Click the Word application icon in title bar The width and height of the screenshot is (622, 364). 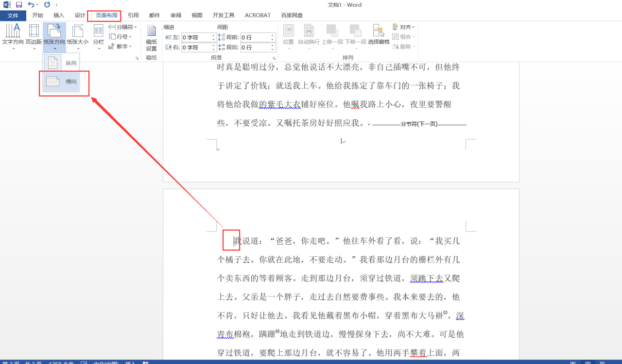pos(7,5)
